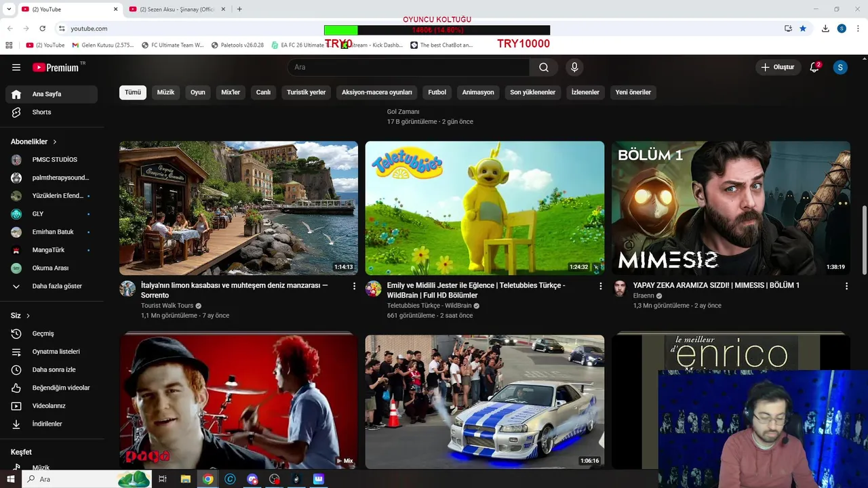The image size is (868, 488).
Task: Select the Tümü filter chip
Action: coord(133,92)
